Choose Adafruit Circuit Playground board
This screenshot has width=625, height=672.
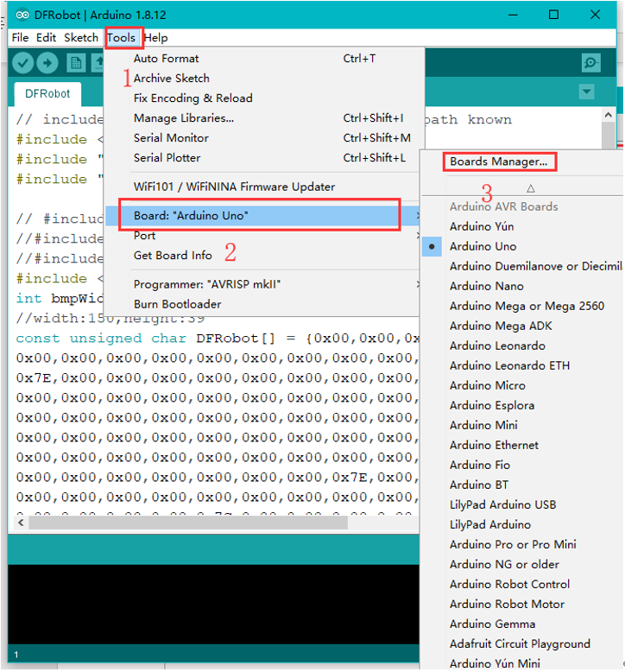[x=521, y=643]
